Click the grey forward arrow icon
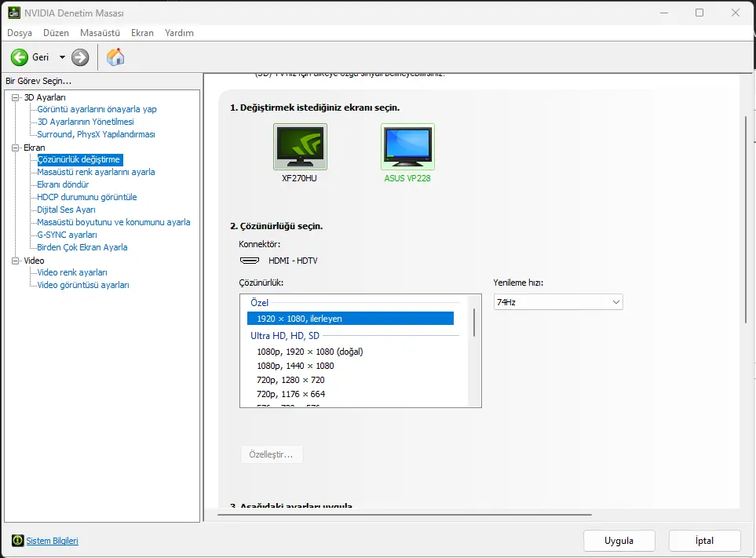The height and width of the screenshot is (558, 756). 80,57
